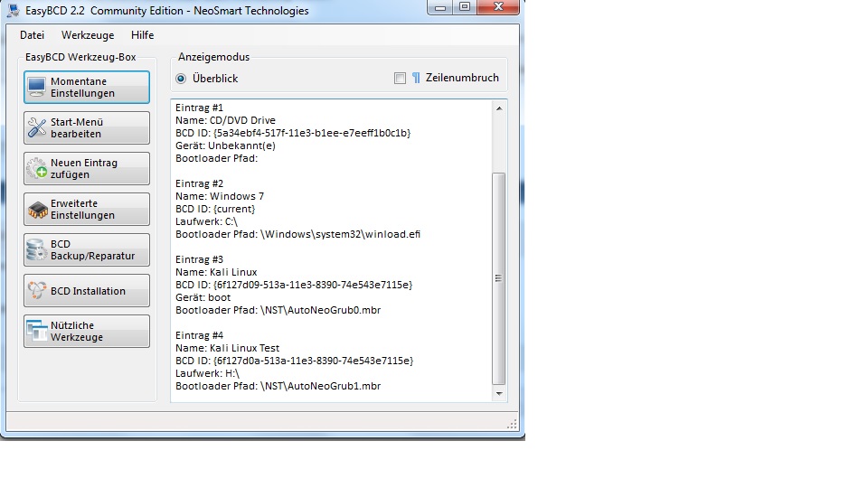Open Erweiterte Einstellungen
Image resolution: width=868 pixels, height=488 pixels.
pos(87,209)
